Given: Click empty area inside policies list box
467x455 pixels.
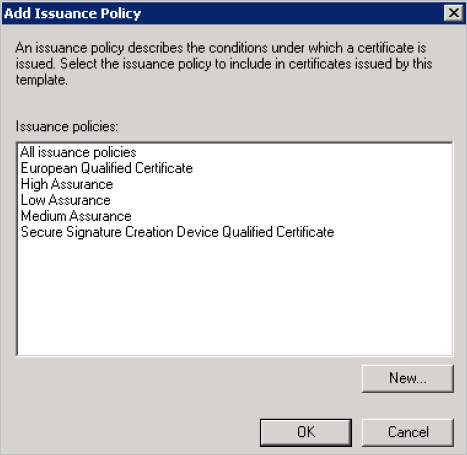Looking at the screenshot, I should [235, 297].
